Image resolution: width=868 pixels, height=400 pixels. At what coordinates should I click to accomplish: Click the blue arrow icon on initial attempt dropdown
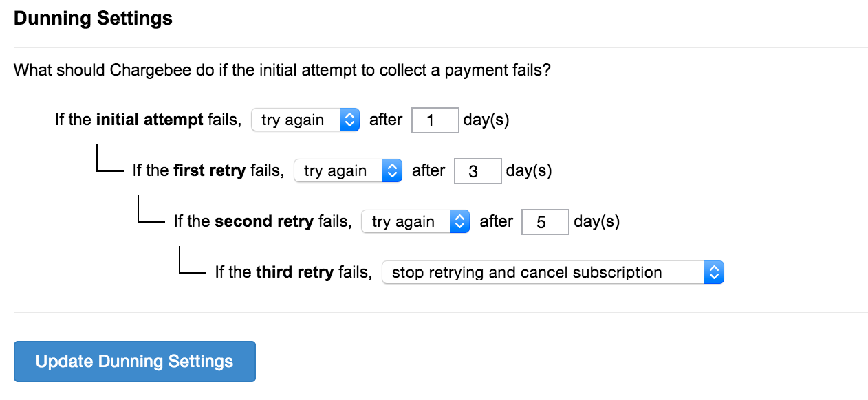pyautogui.click(x=350, y=120)
